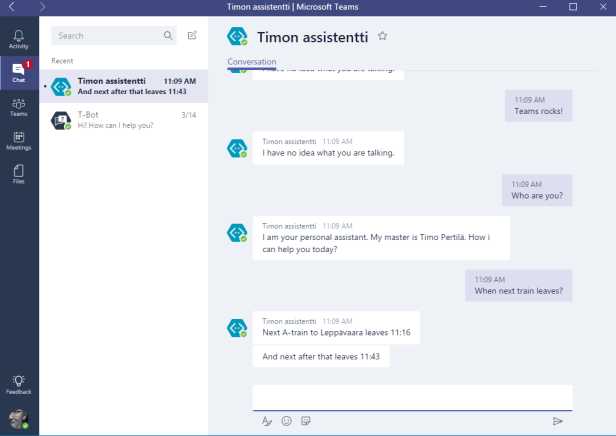Click the full 'I have no idea what you are talking.' reply
This screenshot has height=436, width=616.
328,148
